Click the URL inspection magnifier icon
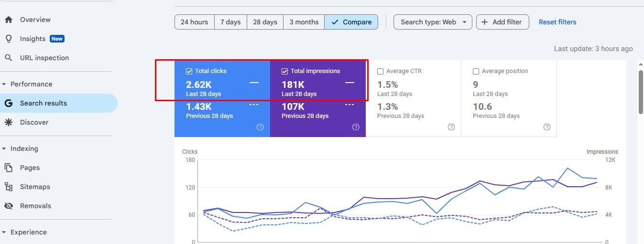 click(x=8, y=58)
